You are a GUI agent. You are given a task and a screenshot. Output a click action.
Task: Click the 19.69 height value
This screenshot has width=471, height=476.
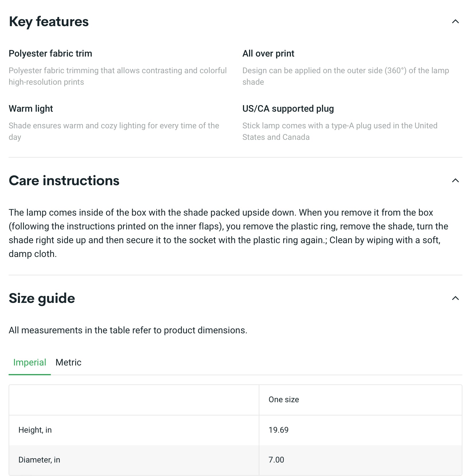pyautogui.click(x=278, y=430)
